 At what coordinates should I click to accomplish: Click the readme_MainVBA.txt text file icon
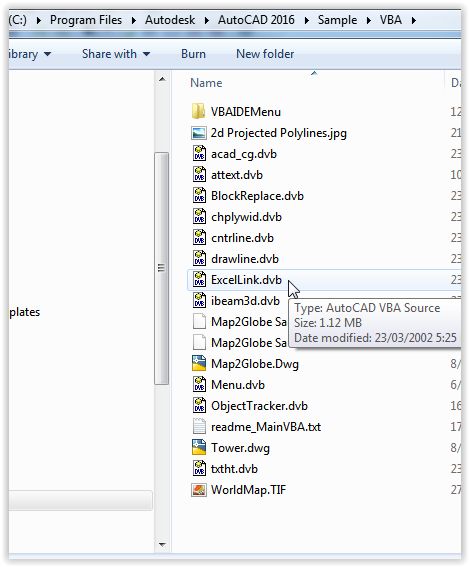[199, 426]
